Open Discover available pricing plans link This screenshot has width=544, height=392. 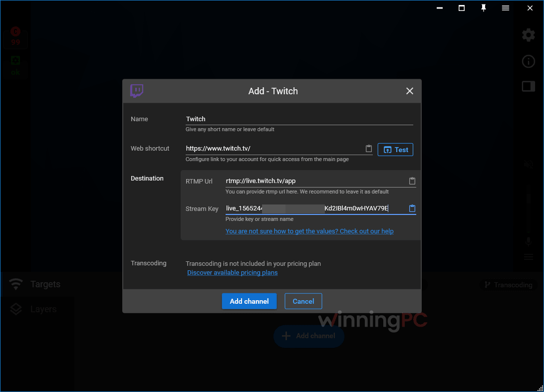(x=233, y=273)
